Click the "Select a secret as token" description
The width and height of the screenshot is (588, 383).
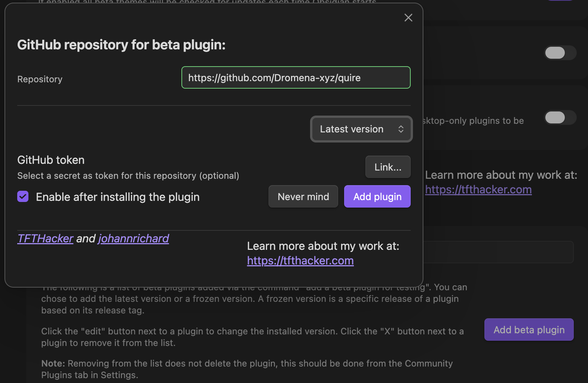pos(128,176)
